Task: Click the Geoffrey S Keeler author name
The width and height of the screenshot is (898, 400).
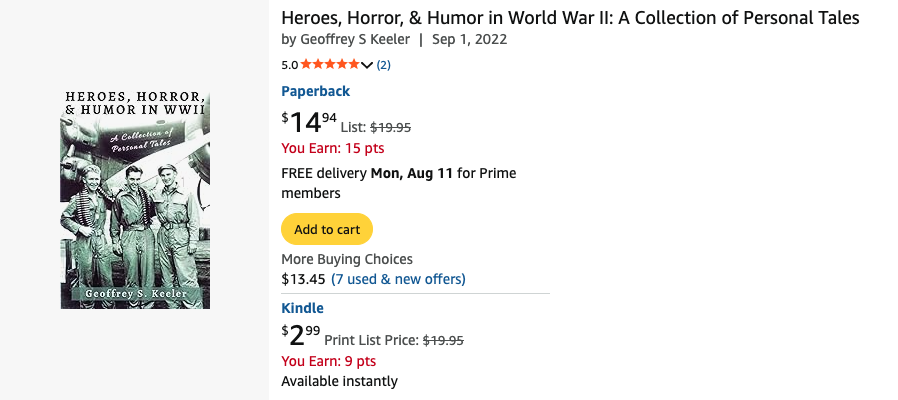Action: point(355,40)
